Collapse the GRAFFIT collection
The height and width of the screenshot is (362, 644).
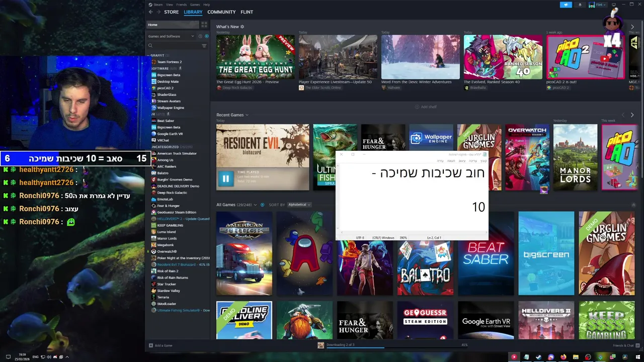coord(157,55)
